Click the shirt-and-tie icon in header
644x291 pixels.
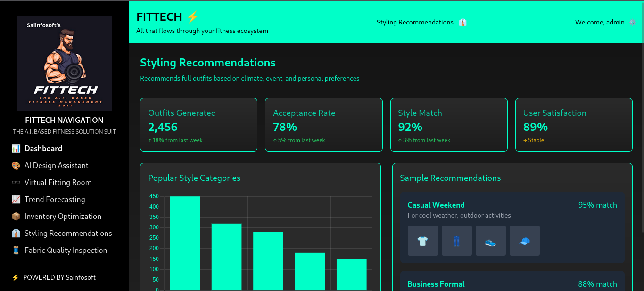click(462, 23)
